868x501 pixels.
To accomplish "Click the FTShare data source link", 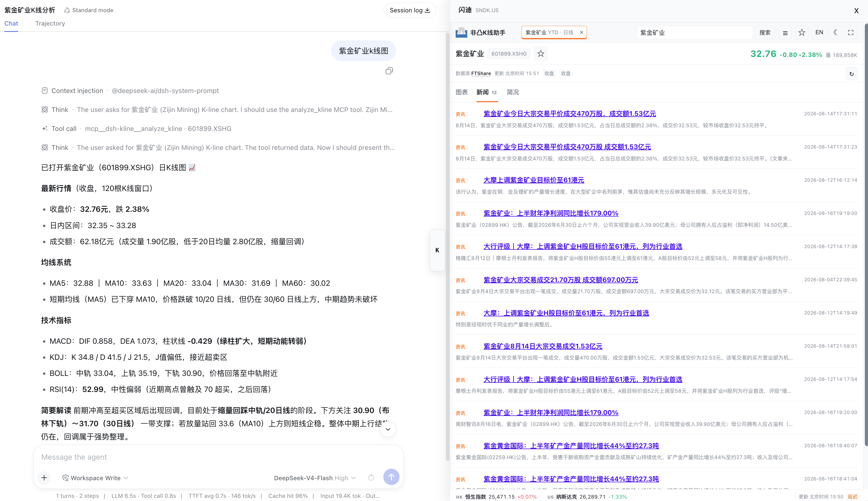I will point(481,73).
